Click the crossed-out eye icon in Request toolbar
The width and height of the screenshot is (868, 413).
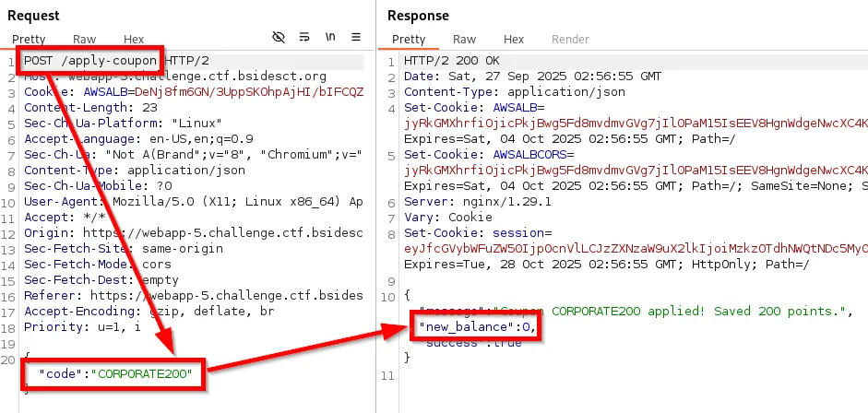[279, 38]
